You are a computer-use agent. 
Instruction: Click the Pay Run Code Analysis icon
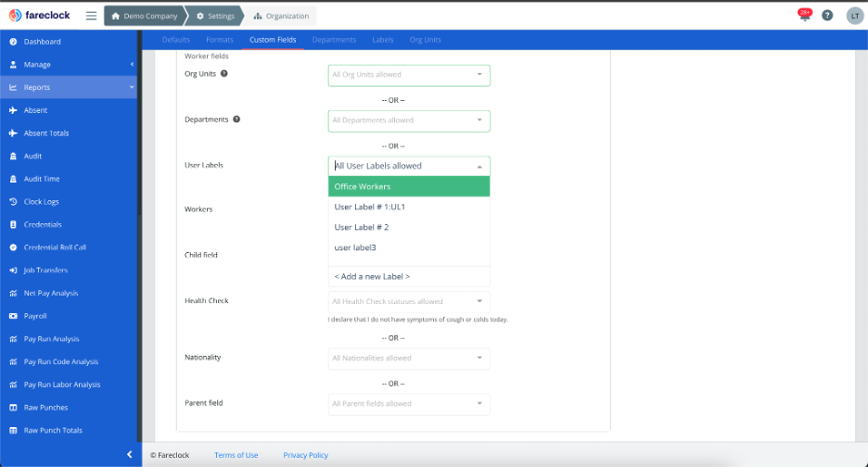click(13, 362)
